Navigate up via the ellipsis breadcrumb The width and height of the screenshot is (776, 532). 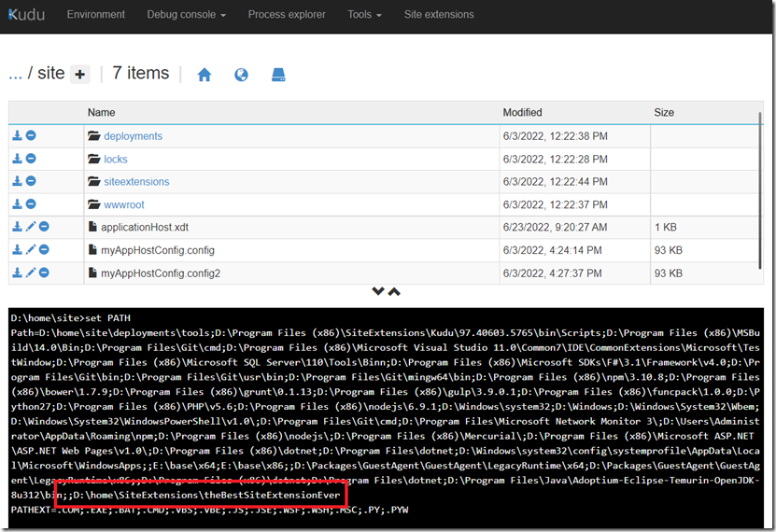pyautogui.click(x=15, y=75)
